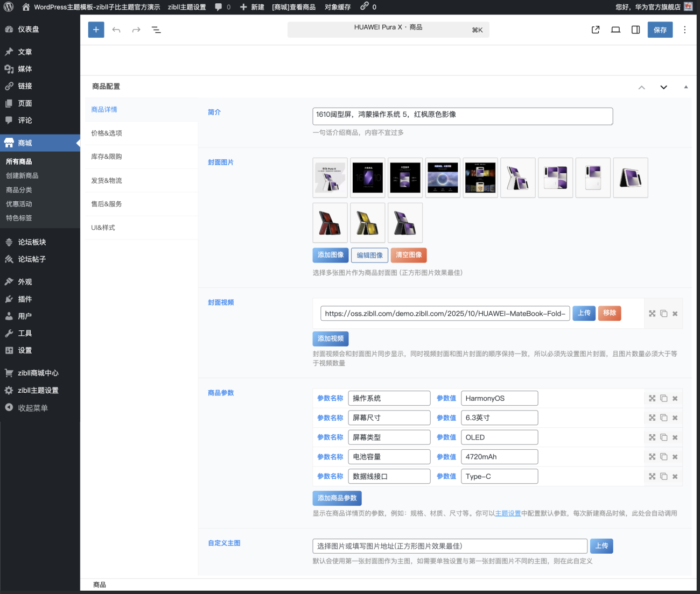Move 商品配置 panel down with chevron
Viewport: 700px width, 594px height.
coord(663,87)
